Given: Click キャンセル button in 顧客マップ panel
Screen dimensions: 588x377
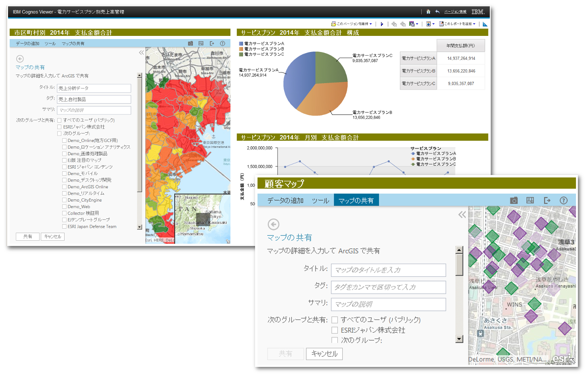Looking at the screenshot, I should 324,354.
